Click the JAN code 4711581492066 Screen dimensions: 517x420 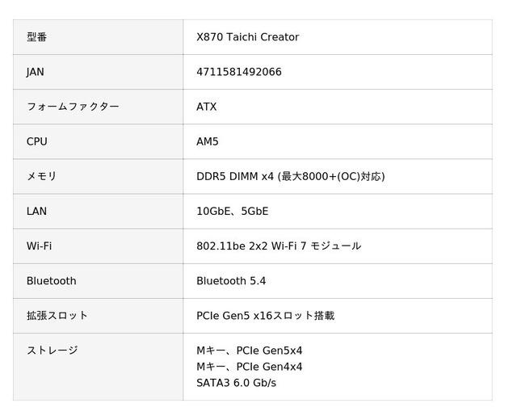(239, 72)
